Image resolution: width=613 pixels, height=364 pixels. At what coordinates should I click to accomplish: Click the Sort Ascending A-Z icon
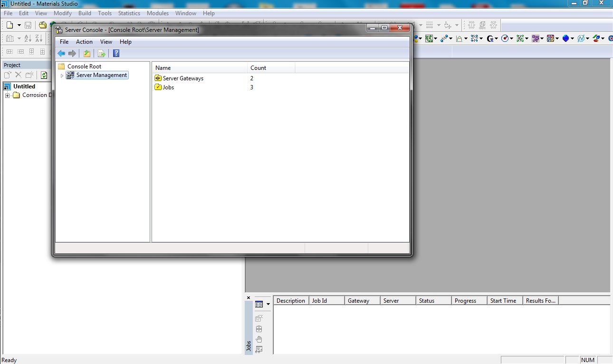click(x=28, y=38)
